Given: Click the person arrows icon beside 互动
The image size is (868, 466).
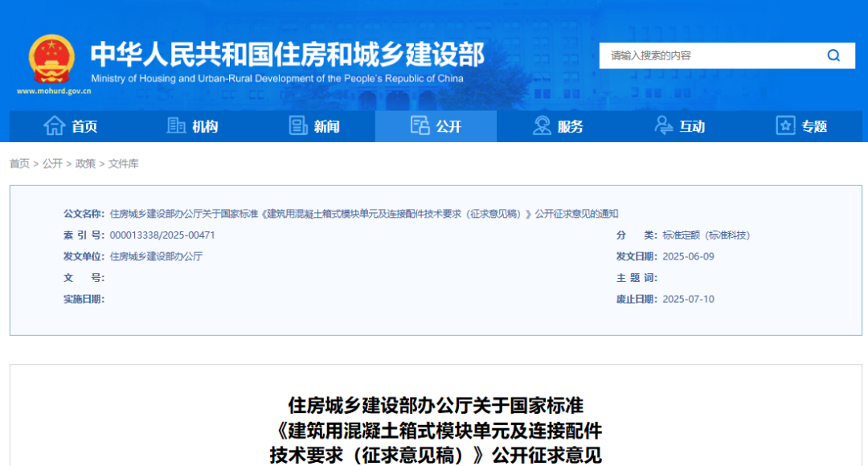Looking at the screenshot, I should (x=663, y=125).
